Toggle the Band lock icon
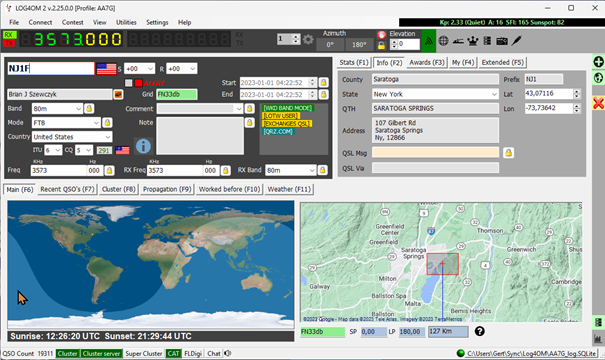This screenshot has width=605, height=360. pos(89,108)
